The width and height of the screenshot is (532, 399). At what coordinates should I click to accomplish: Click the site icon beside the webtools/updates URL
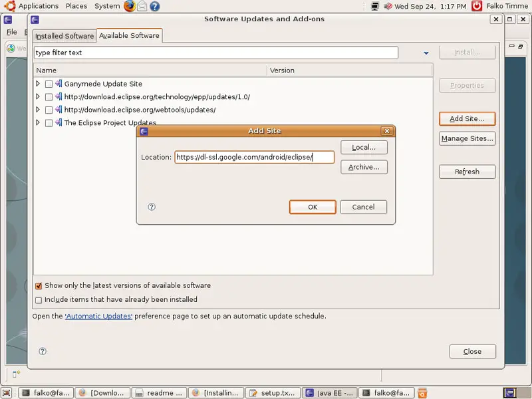click(59, 109)
